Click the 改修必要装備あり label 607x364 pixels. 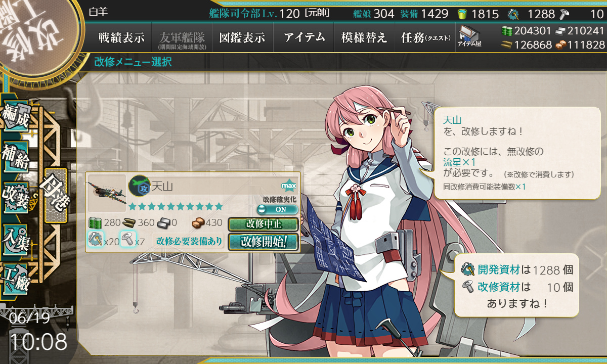(x=189, y=241)
